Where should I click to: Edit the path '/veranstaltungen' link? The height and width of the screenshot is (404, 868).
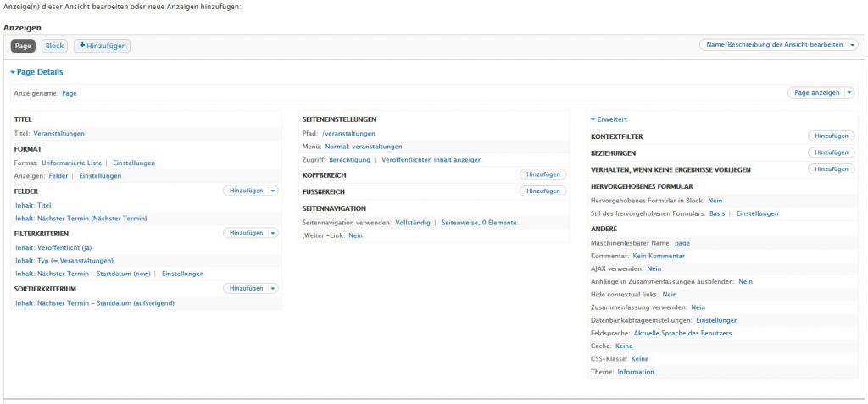348,133
